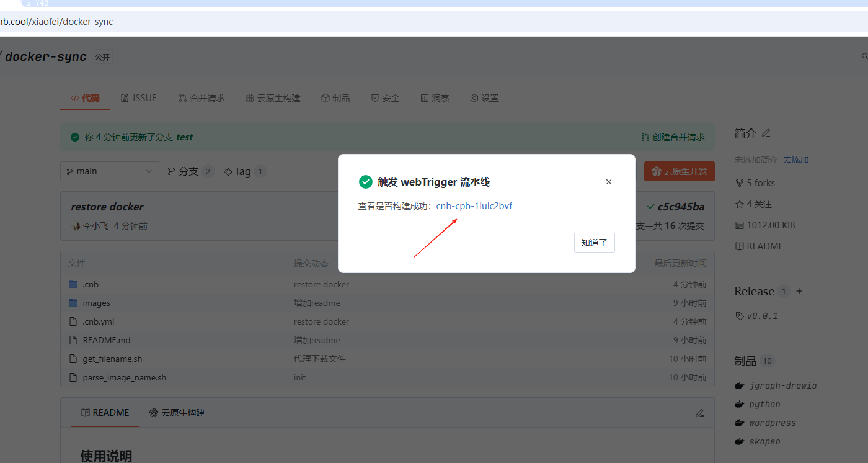Open the 代理下载文件 commit message
The image size is (868, 463).
pos(320,359)
